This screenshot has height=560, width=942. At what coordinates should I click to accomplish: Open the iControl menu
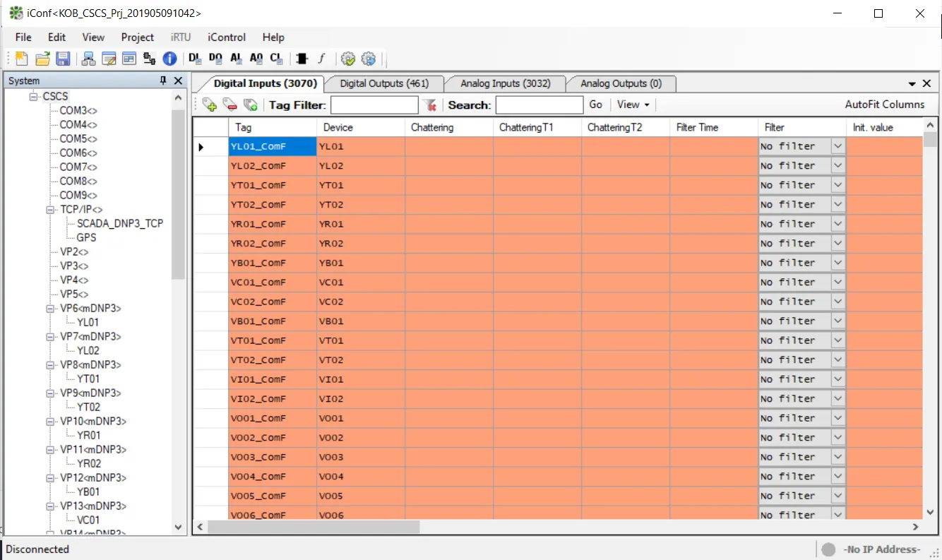tap(227, 37)
